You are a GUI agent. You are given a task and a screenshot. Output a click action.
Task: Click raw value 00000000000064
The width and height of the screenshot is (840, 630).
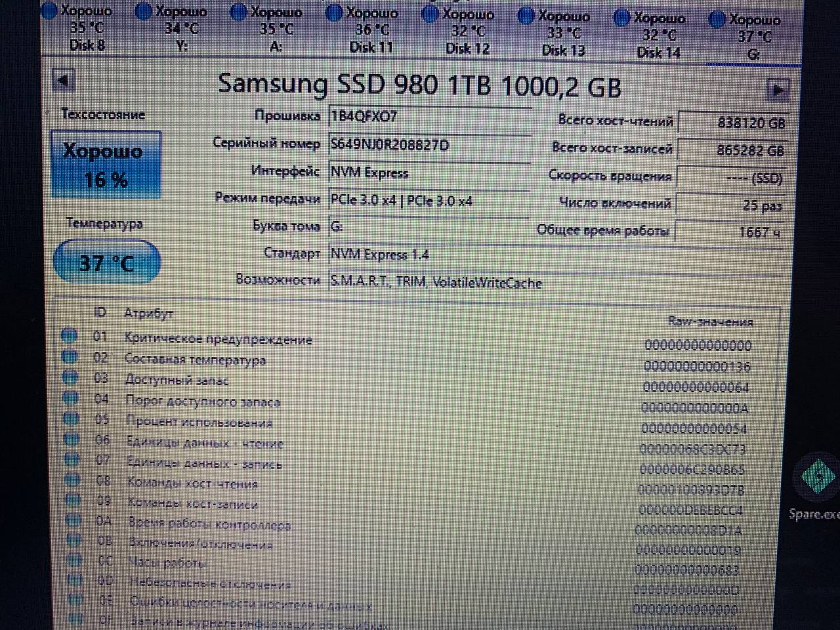tap(696, 387)
